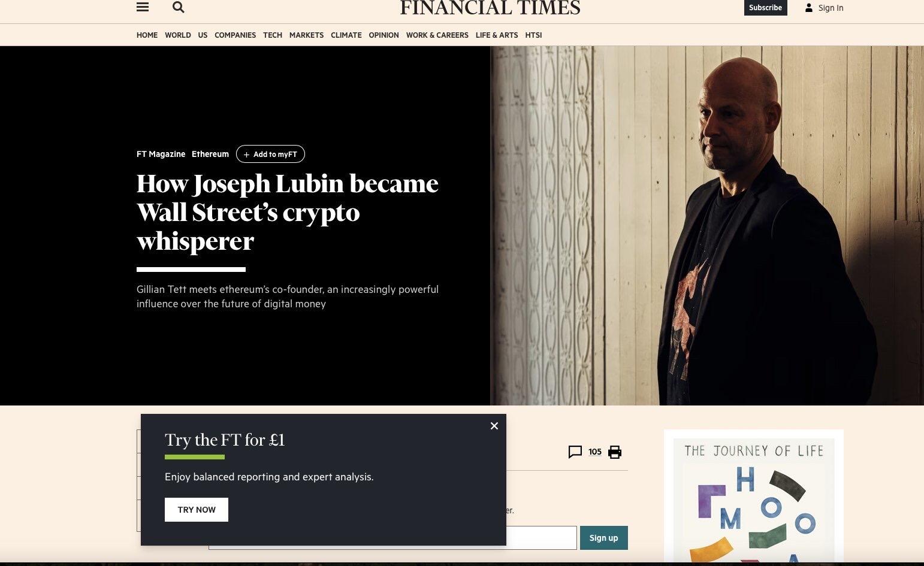The image size is (924, 566).
Task: Select the Work & Careers menu item
Action: 437,35
